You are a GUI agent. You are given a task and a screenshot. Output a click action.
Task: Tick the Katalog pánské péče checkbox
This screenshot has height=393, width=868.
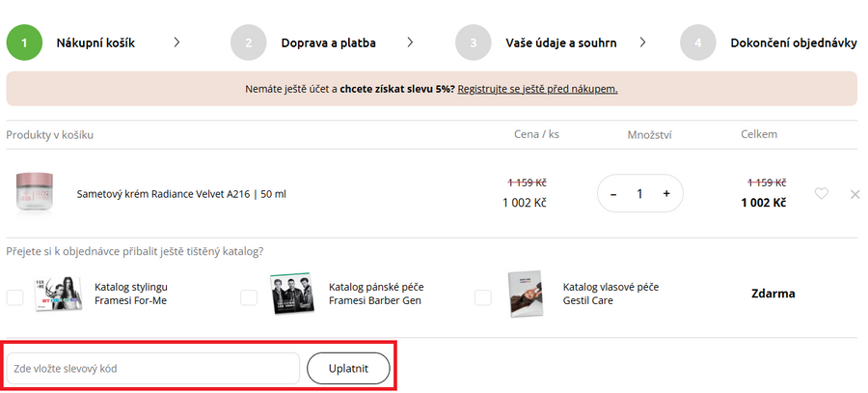(x=249, y=297)
